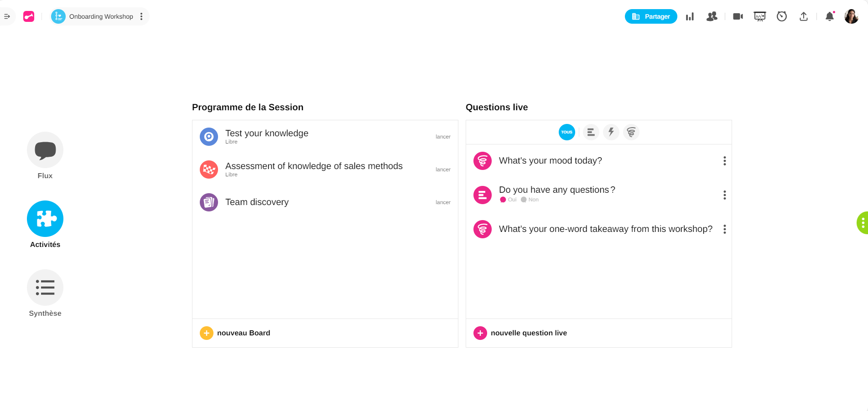Filter live questions by Tous

coord(567,132)
